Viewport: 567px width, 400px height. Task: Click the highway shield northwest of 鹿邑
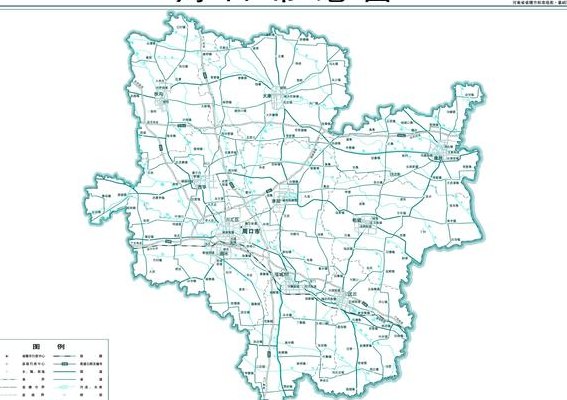(401, 135)
